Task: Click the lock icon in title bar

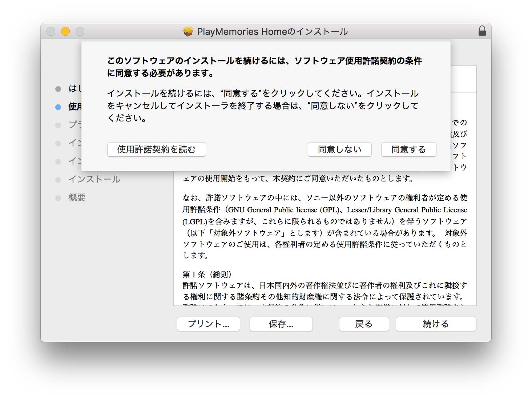Action: point(482,31)
